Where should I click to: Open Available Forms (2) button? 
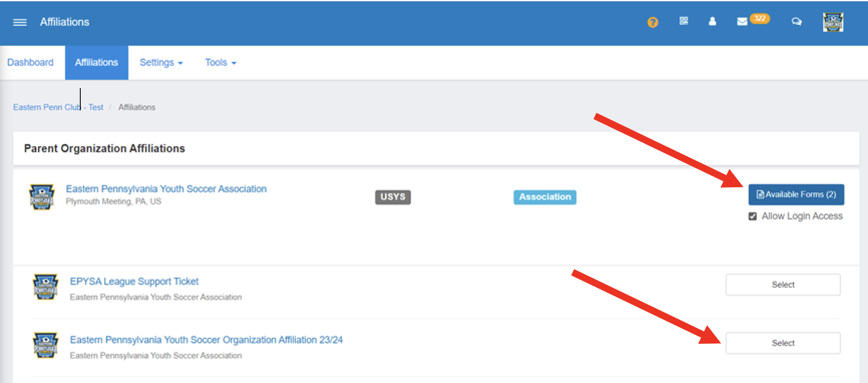click(x=796, y=195)
